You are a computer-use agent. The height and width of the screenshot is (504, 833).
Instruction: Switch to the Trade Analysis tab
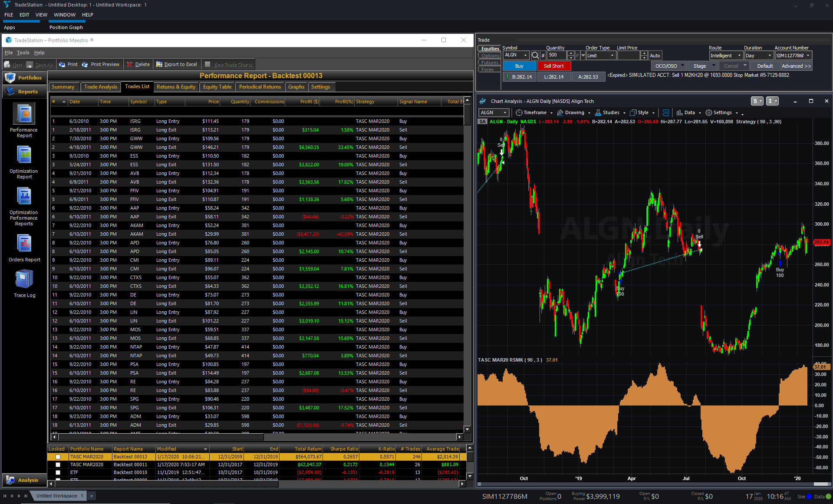pos(101,87)
